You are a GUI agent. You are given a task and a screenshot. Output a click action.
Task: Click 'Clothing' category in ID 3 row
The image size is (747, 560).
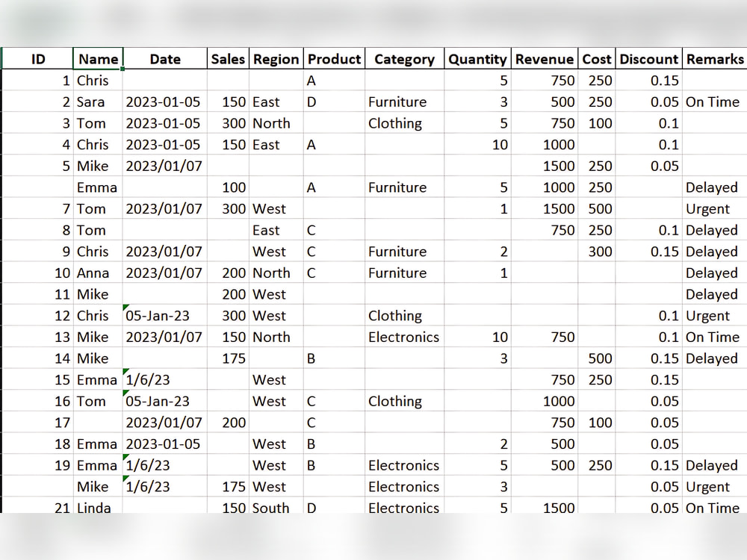pos(404,123)
